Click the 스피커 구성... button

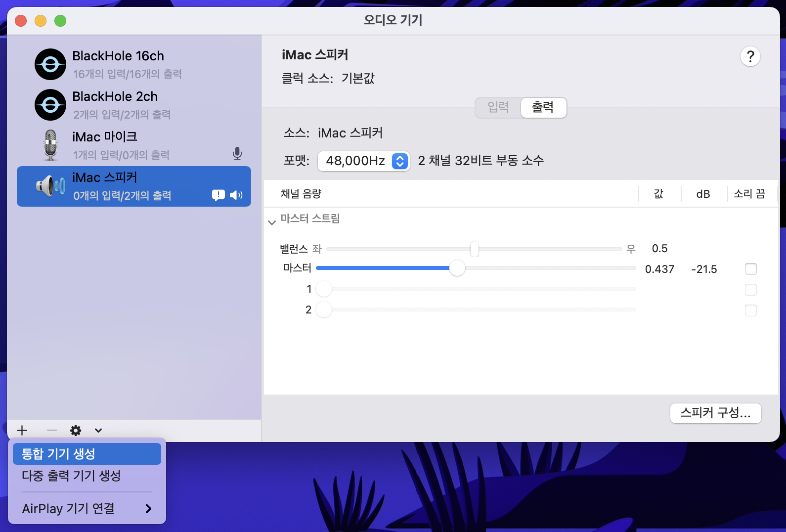tap(715, 413)
